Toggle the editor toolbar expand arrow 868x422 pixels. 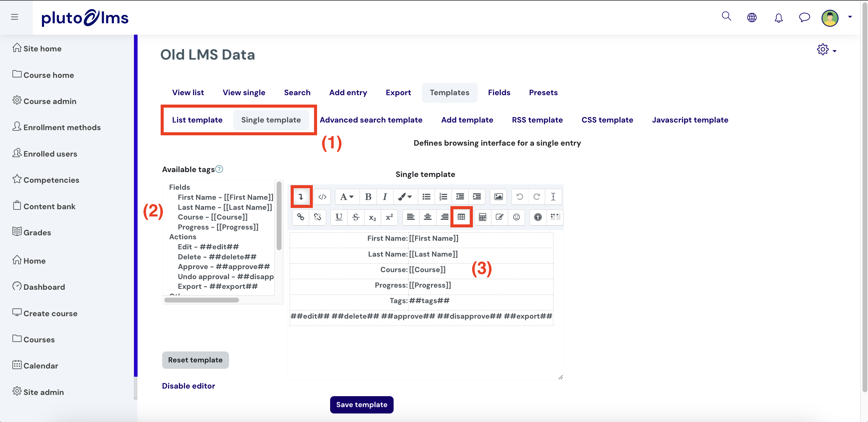pyautogui.click(x=301, y=197)
